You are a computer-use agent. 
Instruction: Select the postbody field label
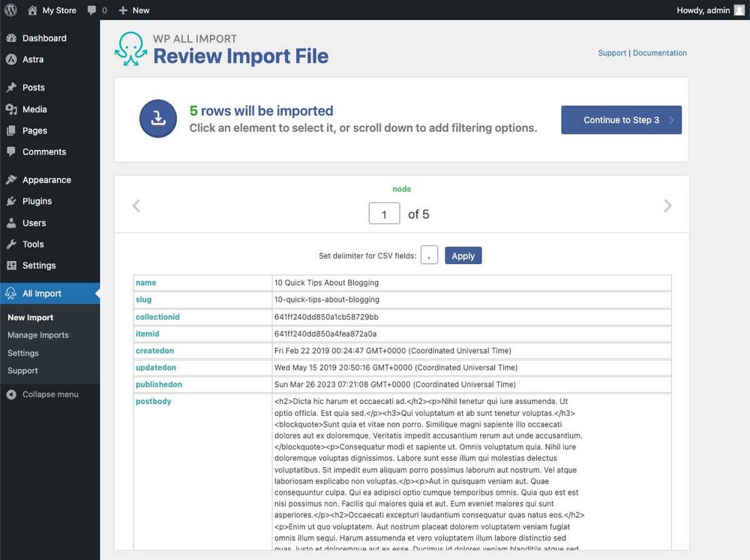coord(153,401)
